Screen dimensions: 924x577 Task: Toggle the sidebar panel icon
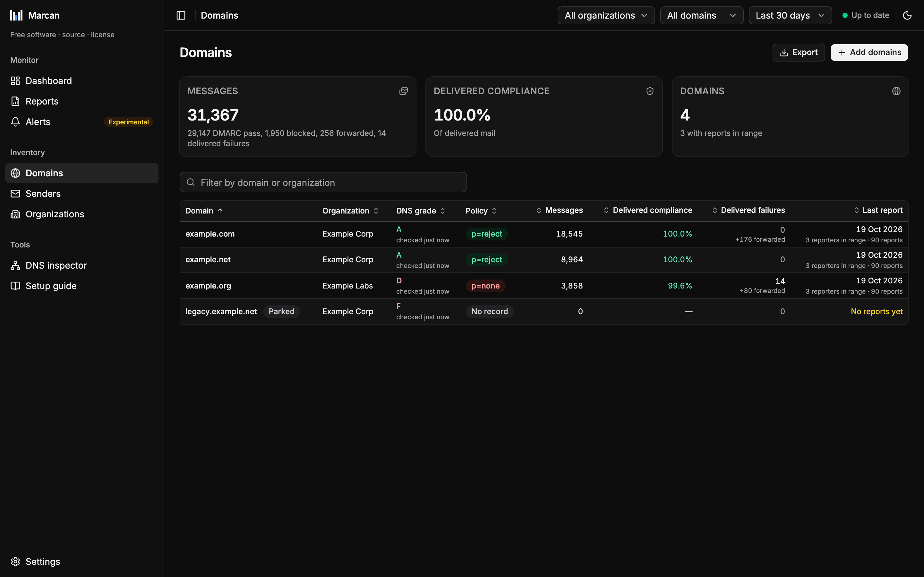(181, 15)
